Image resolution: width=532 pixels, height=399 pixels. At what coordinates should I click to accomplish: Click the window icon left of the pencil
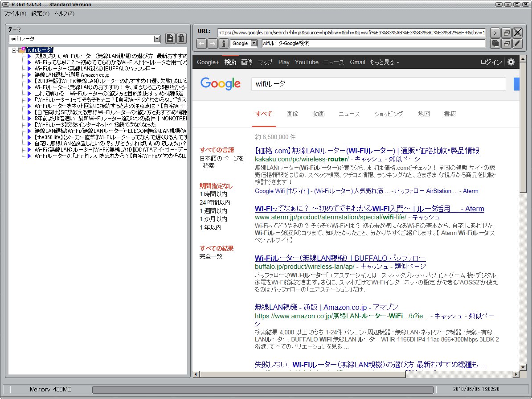(507, 43)
